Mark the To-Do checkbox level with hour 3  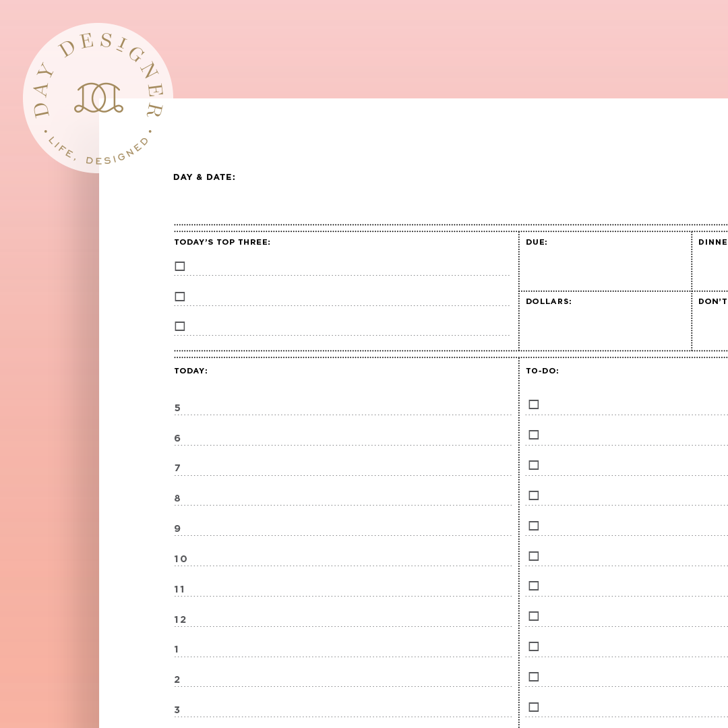534,707
